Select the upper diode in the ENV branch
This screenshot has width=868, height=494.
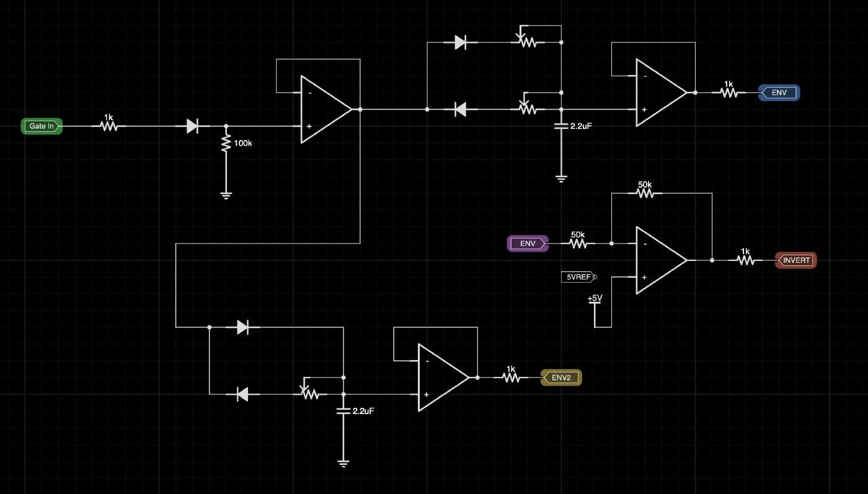pos(460,42)
